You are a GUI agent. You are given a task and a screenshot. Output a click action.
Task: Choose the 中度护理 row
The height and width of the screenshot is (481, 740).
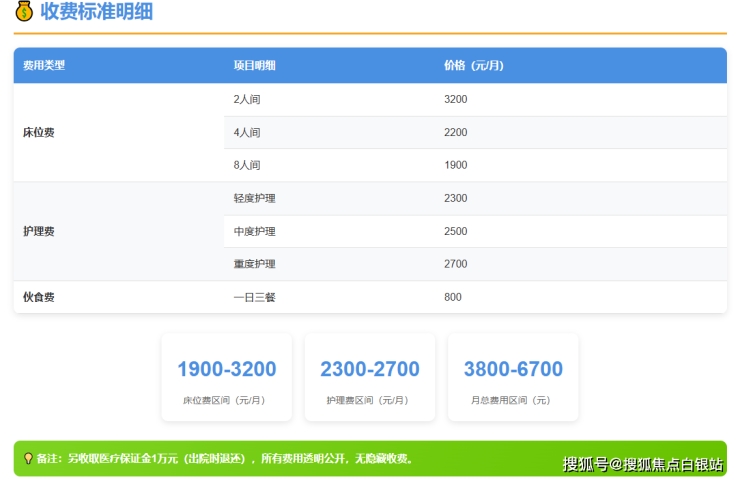tap(254, 232)
